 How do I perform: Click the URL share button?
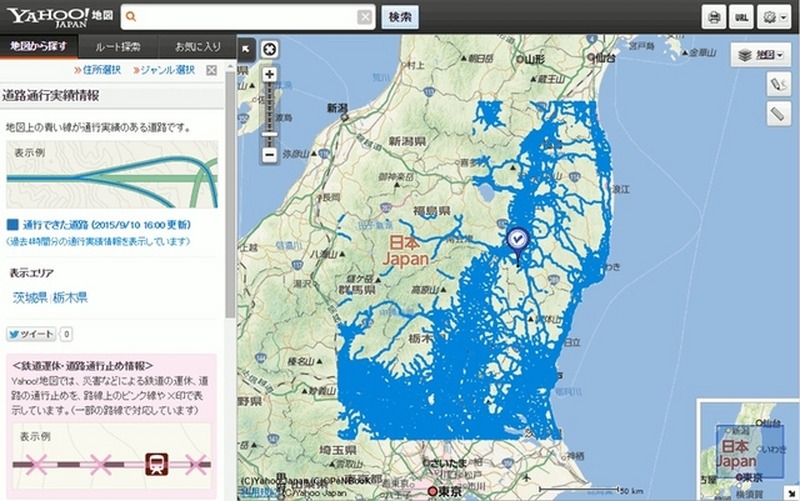point(742,17)
